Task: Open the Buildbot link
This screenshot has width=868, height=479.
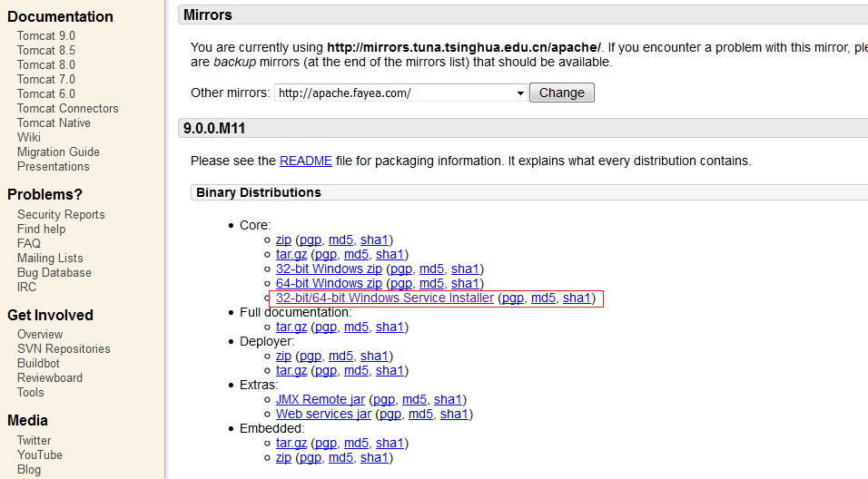Action: (x=38, y=364)
